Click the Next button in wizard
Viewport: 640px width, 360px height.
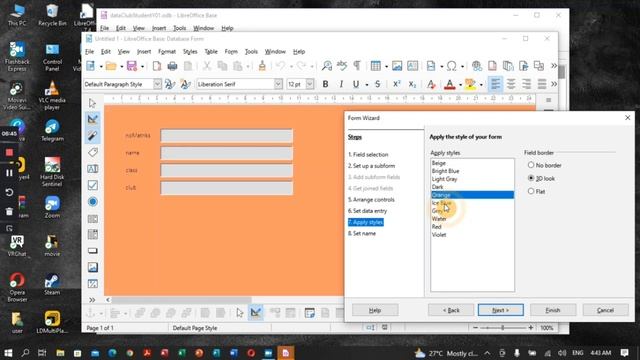coord(500,310)
